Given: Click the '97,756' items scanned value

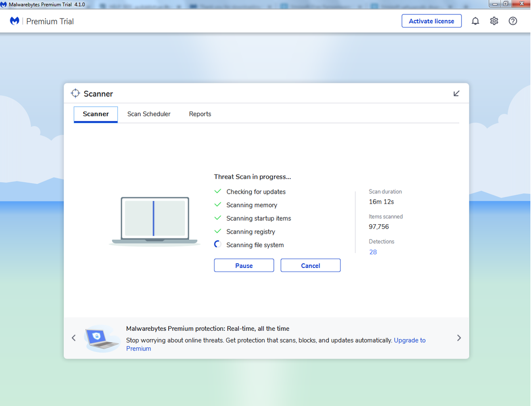Looking at the screenshot, I should coord(379,226).
